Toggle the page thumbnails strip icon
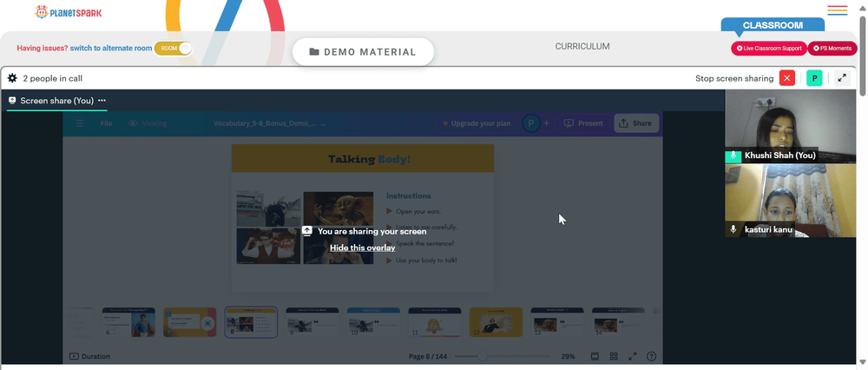 [595, 356]
